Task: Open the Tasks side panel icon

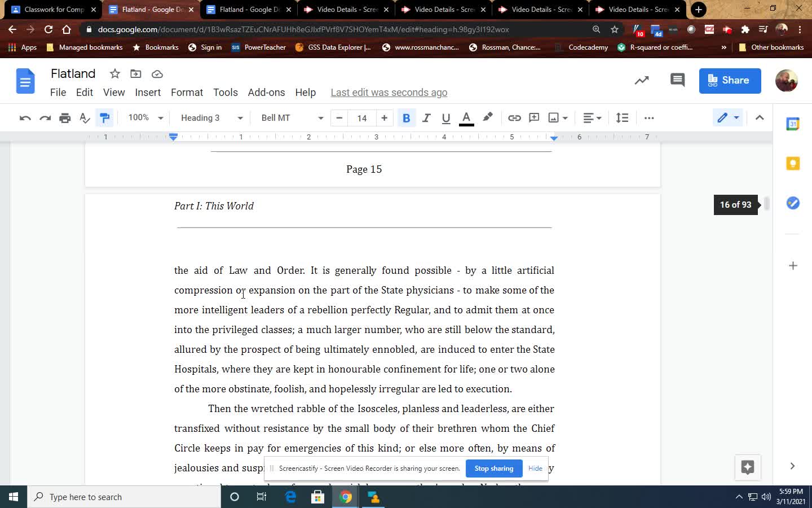Action: click(793, 203)
